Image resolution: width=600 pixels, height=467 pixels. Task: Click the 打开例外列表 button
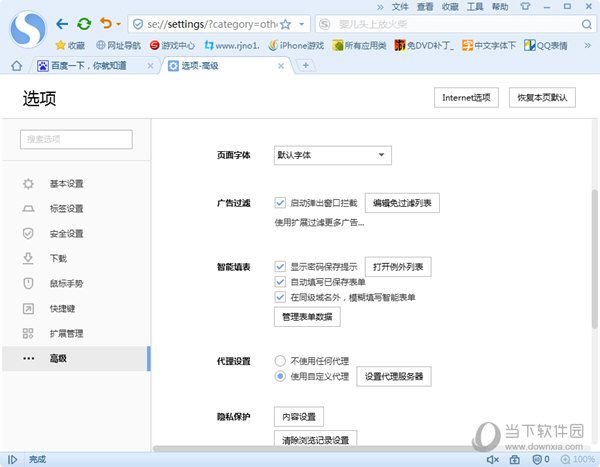pos(398,267)
